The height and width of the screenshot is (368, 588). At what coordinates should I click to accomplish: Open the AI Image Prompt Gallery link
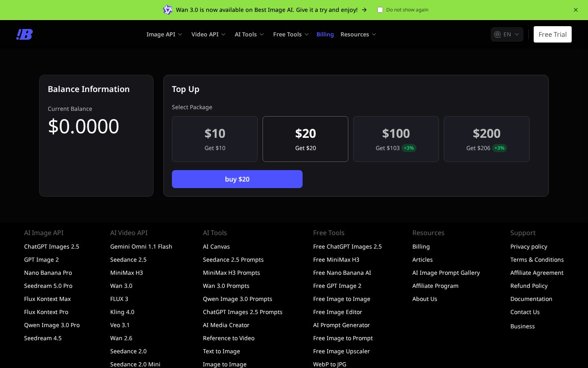(x=446, y=273)
